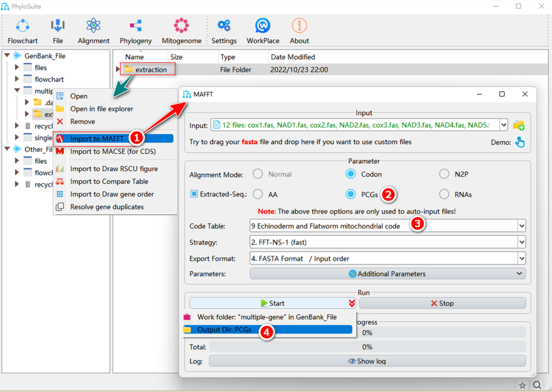Click the Open in file explorer folder icon
Screen dimensions: 552x392
point(60,109)
